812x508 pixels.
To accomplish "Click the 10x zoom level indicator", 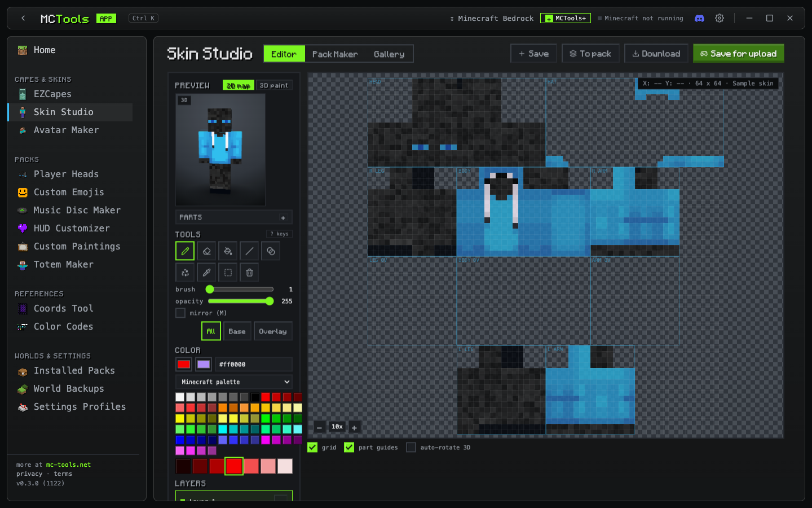I will (337, 427).
